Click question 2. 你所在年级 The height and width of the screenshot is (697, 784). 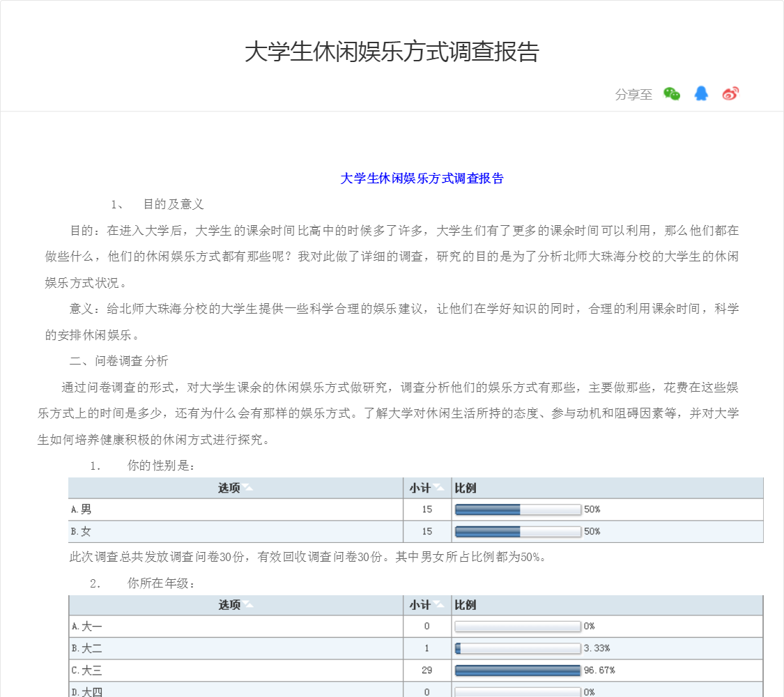point(142,583)
